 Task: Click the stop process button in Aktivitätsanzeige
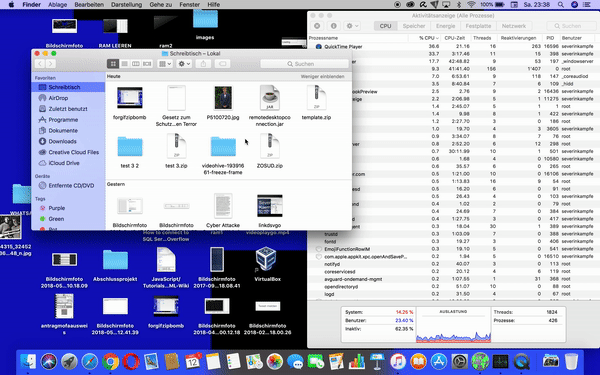click(317, 26)
